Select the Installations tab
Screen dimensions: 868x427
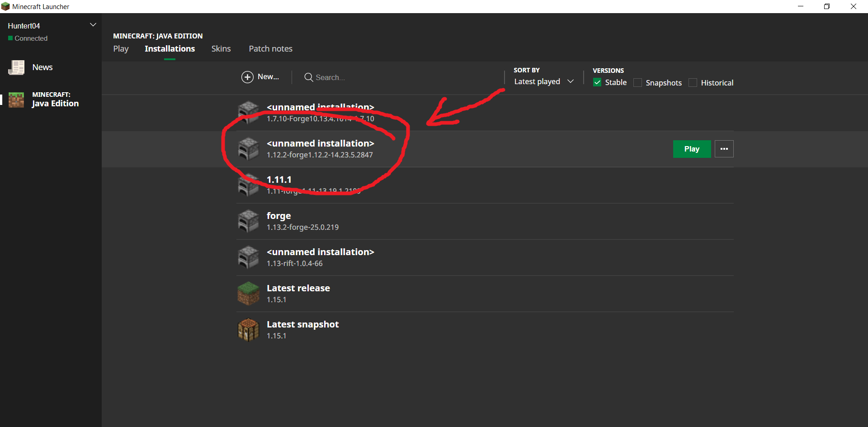170,49
